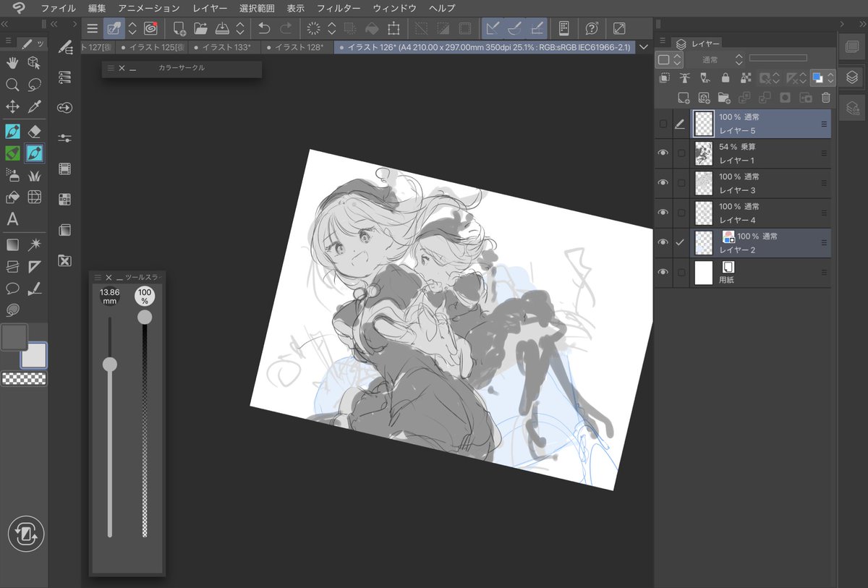The height and width of the screenshot is (588, 868).
Task: Click the Redo arrow in command bar
Action: (286, 29)
